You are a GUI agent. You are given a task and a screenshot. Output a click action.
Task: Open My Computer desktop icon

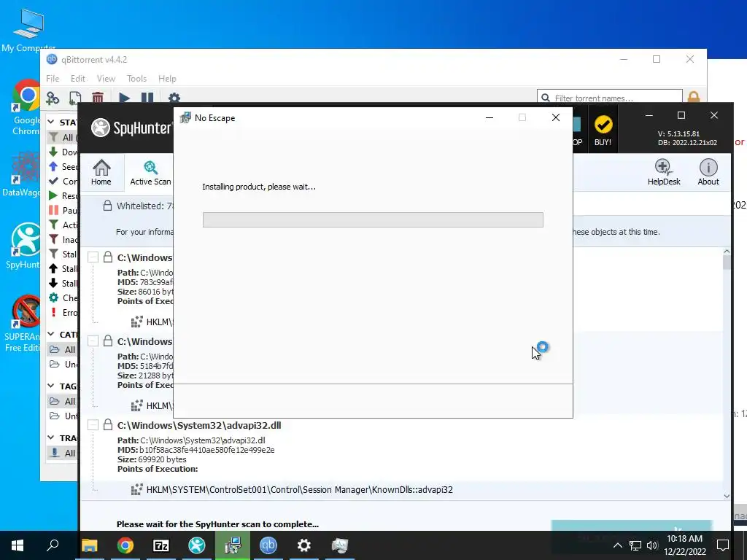pyautogui.click(x=28, y=30)
